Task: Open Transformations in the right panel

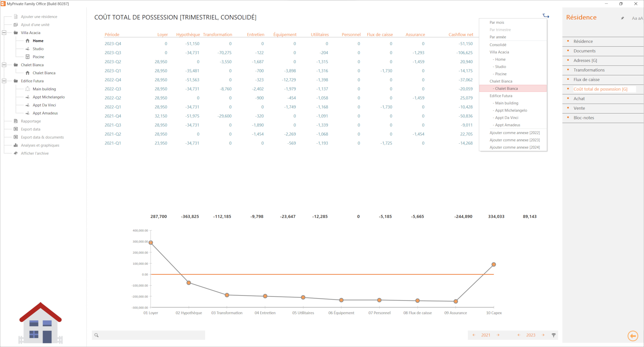Action: click(x=589, y=70)
